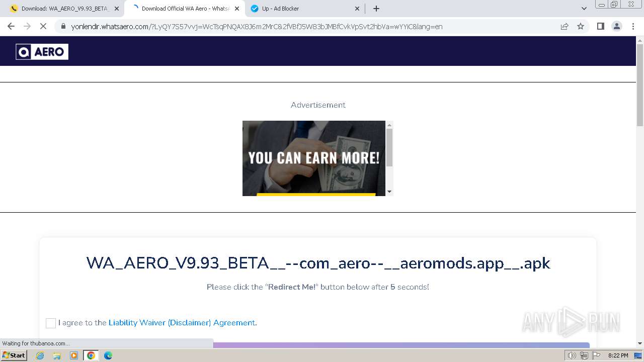Open Windows Media Player from taskbar
Image resolution: width=644 pixels, height=362 pixels.
(x=74, y=355)
